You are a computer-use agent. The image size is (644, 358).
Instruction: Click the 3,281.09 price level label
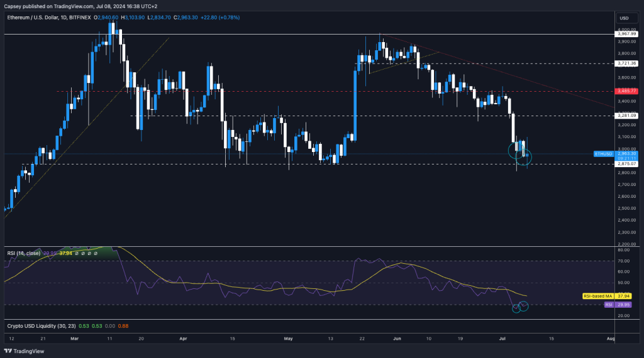[x=627, y=116]
